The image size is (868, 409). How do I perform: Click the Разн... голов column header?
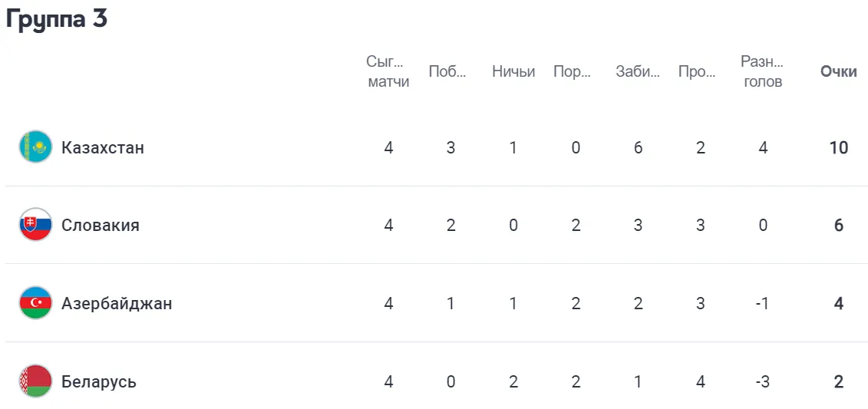pos(763,72)
